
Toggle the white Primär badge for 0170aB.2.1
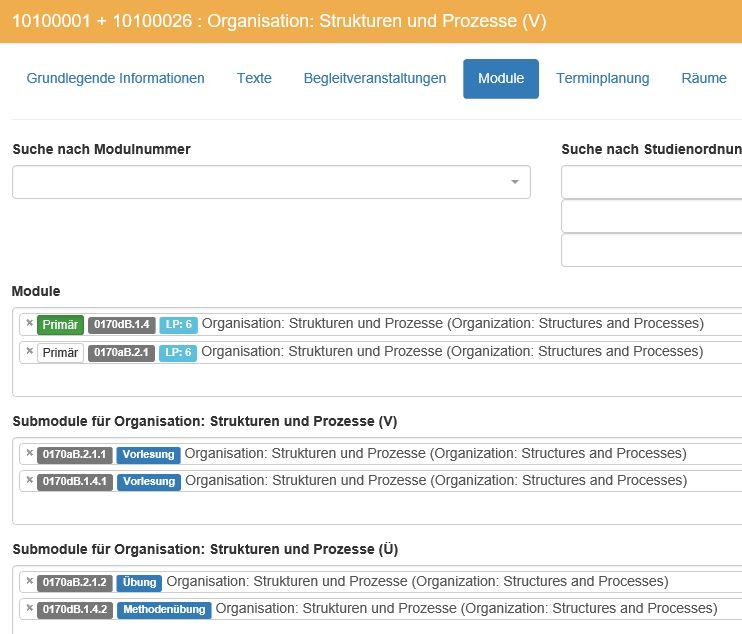[60, 352]
